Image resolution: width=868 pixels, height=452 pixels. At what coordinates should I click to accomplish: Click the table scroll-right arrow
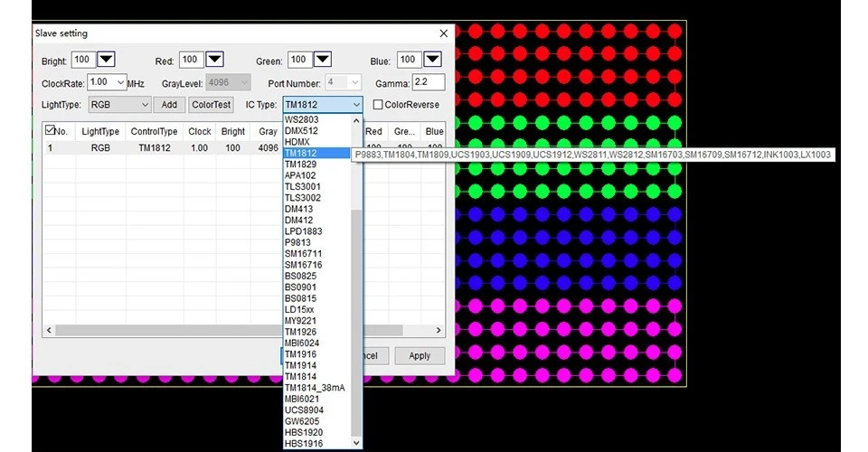(x=439, y=330)
